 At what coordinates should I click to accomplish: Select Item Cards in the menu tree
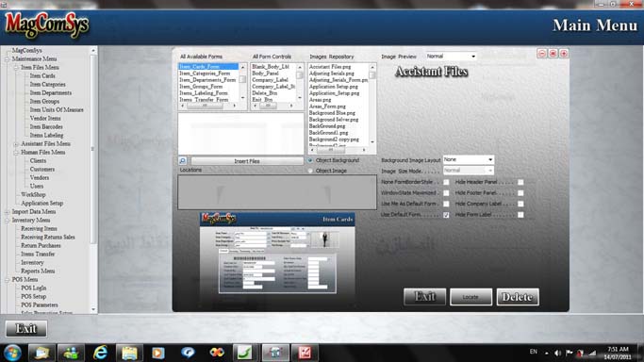point(42,76)
